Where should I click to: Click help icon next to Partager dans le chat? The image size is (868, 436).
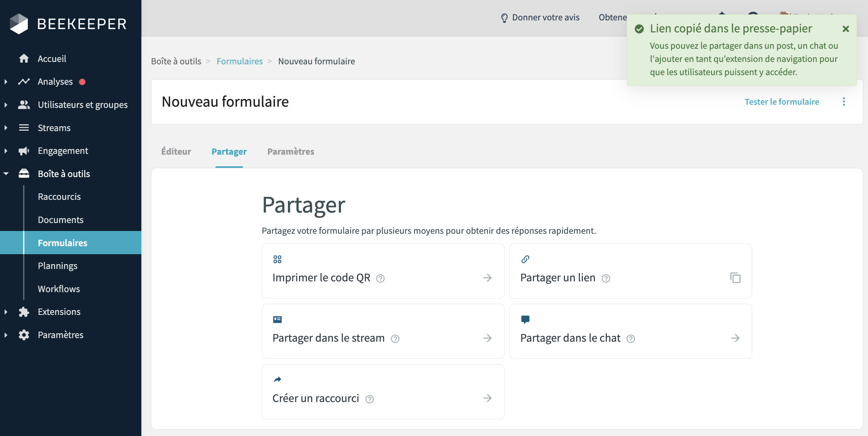click(631, 339)
